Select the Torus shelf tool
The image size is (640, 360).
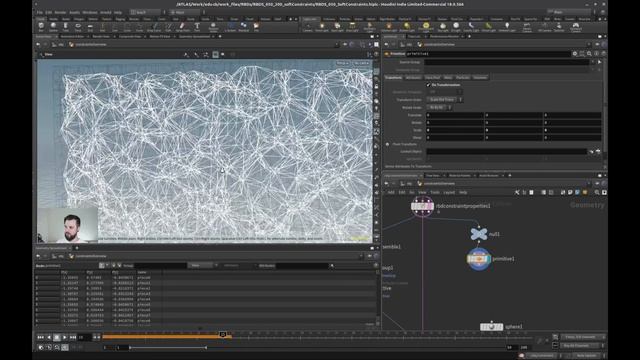(78, 27)
